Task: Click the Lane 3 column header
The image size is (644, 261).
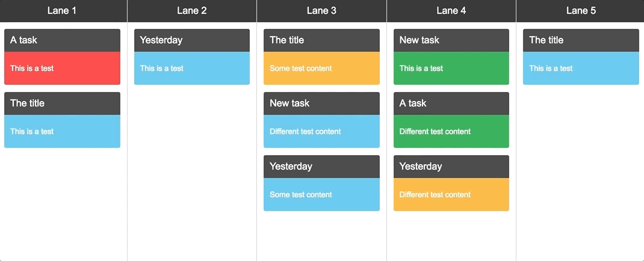Action: (321, 11)
